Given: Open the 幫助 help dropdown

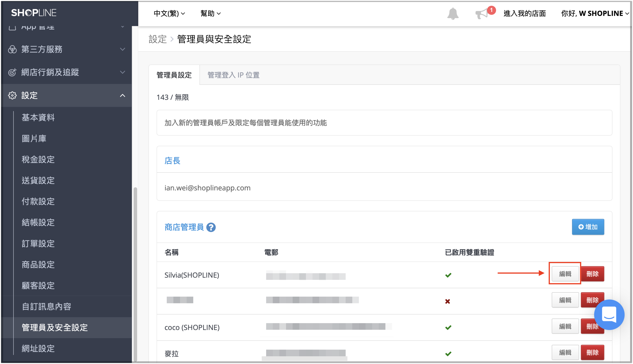Looking at the screenshot, I should coord(210,13).
